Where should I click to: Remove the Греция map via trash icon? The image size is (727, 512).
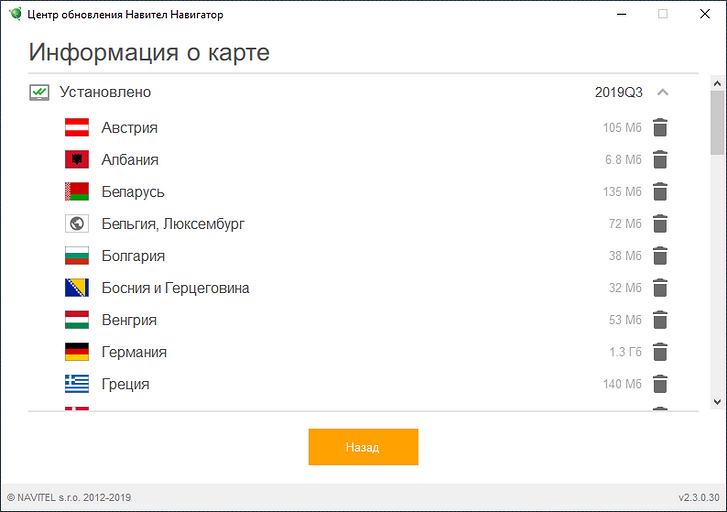pyautogui.click(x=660, y=384)
